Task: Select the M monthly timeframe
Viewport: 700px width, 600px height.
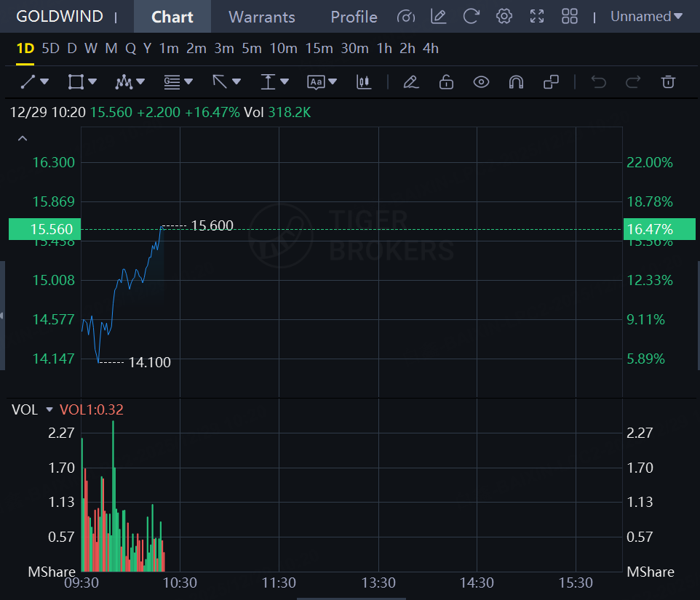Action: pyautogui.click(x=111, y=48)
